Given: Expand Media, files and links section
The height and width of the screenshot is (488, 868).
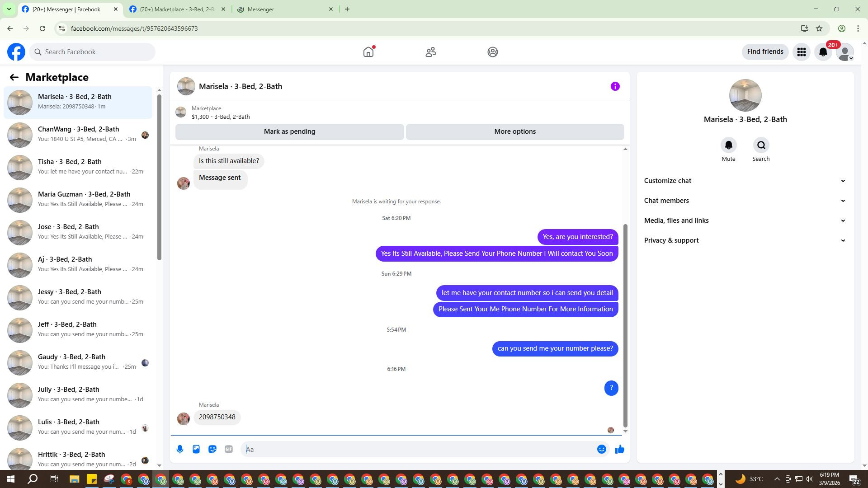Looking at the screenshot, I should (x=745, y=221).
